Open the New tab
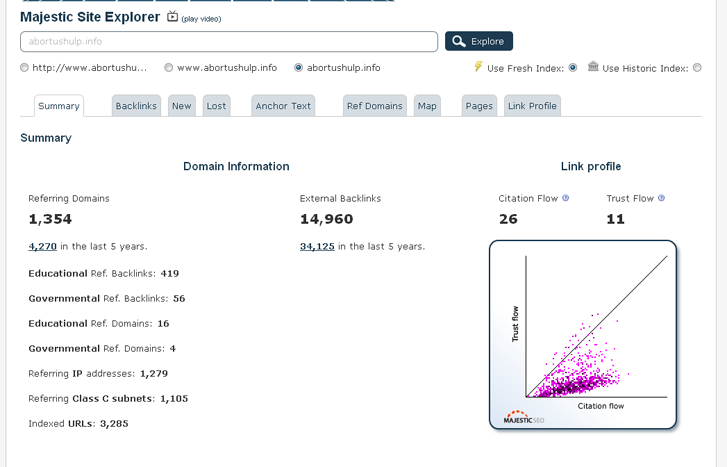727x467 pixels. 182,106
